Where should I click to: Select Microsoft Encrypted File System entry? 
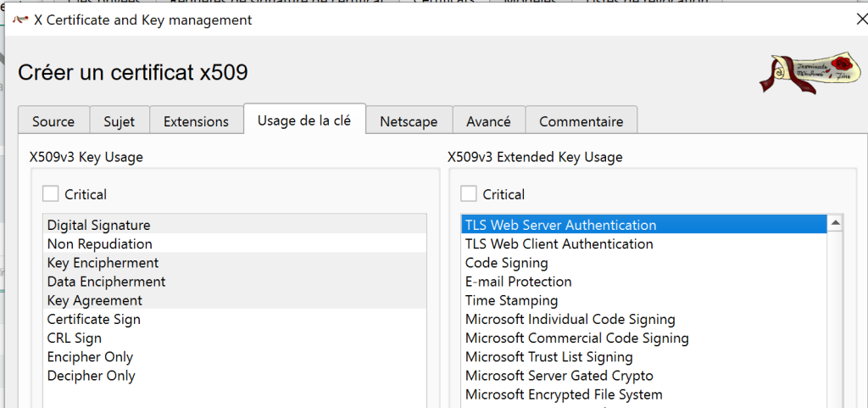tap(564, 394)
